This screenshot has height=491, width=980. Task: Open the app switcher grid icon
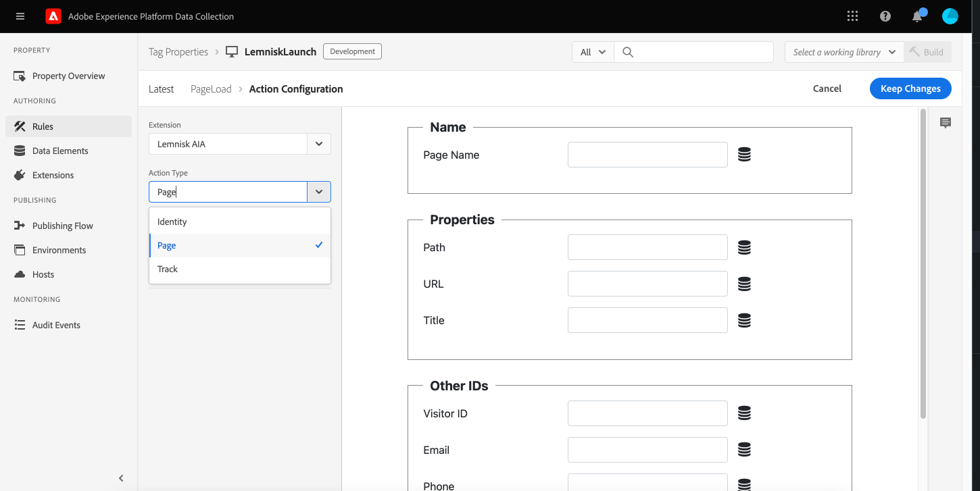852,16
